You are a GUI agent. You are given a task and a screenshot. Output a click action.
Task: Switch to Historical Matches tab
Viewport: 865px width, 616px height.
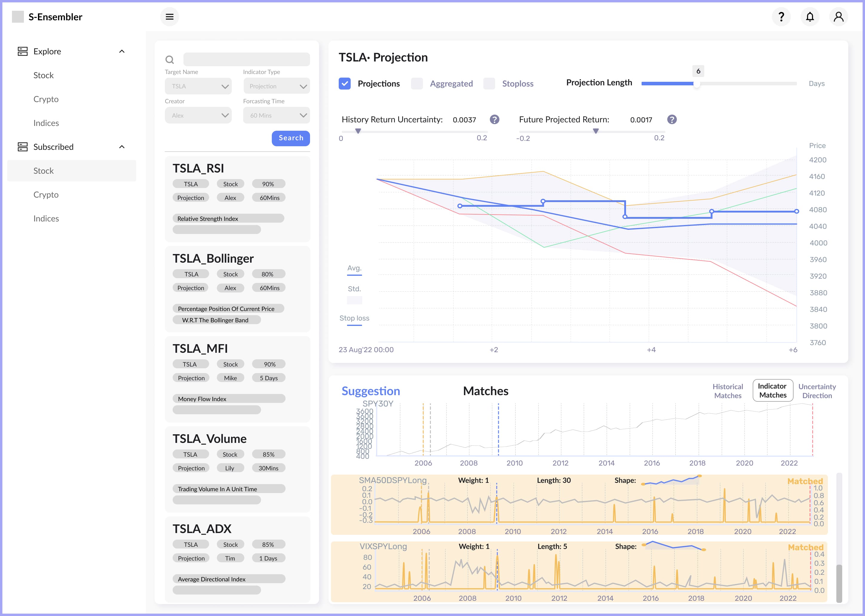728,391
